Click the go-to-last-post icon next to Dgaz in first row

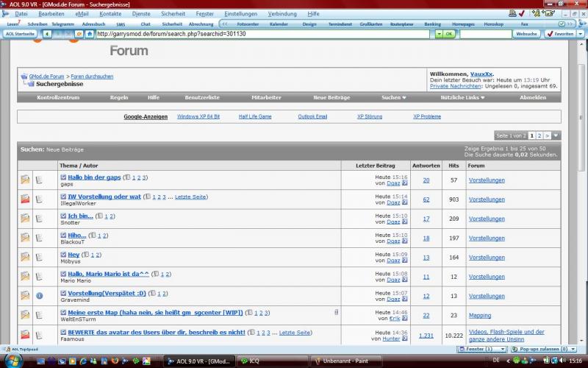point(406,183)
